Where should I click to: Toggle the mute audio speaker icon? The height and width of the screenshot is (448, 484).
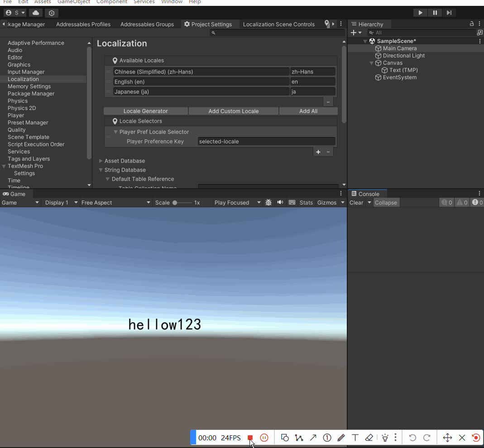pyautogui.click(x=280, y=202)
